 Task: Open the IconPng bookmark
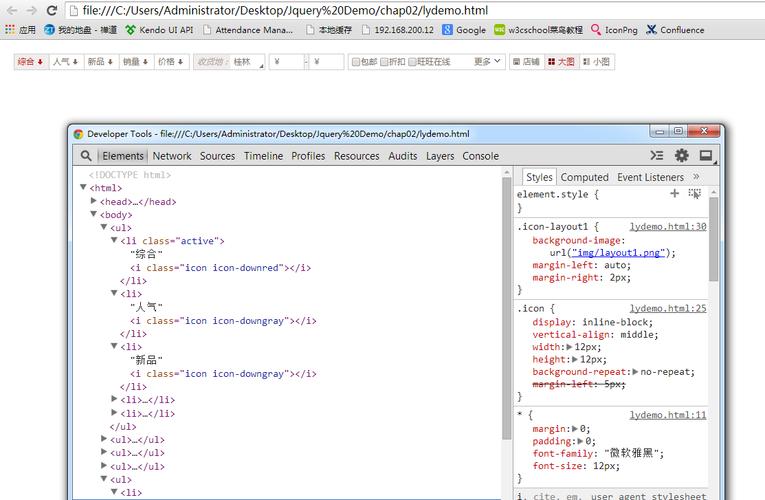coord(614,30)
